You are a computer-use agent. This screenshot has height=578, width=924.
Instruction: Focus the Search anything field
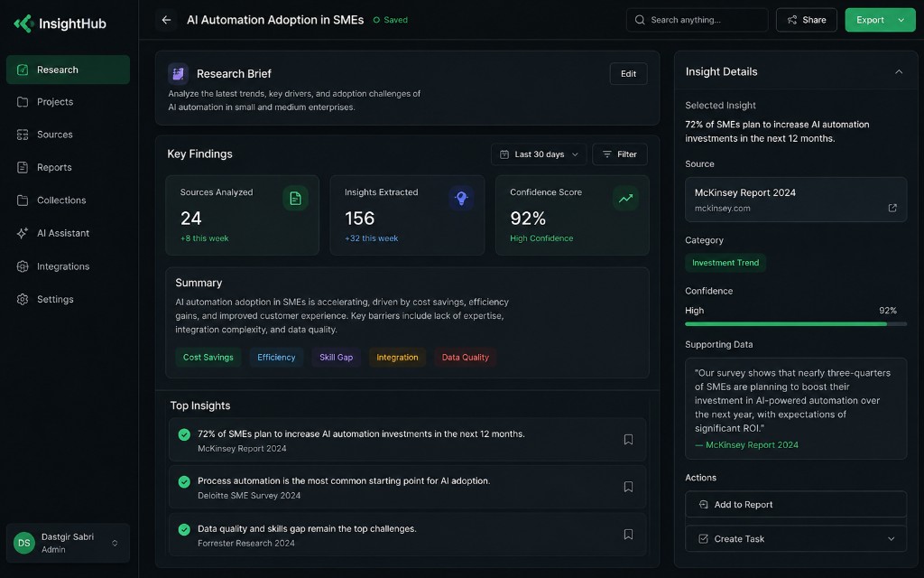tap(698, 20)
